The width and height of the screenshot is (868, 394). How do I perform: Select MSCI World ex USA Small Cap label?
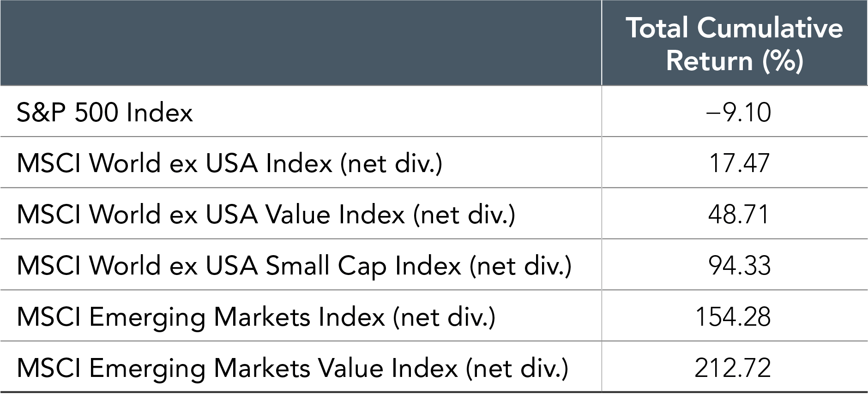coord(294,266)
